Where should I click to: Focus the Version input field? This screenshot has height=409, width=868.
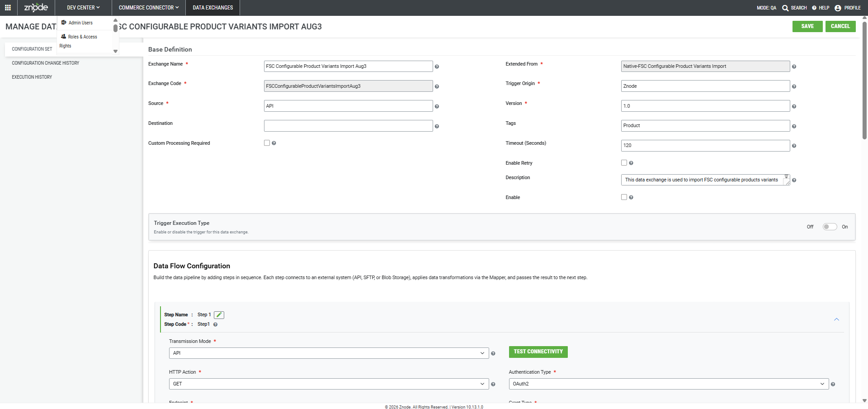coord(705,106)
